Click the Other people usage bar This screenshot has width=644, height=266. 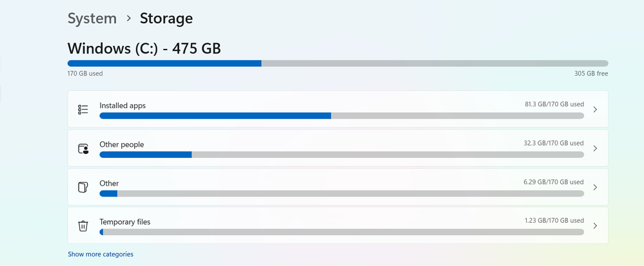click(x=342, y=155)
